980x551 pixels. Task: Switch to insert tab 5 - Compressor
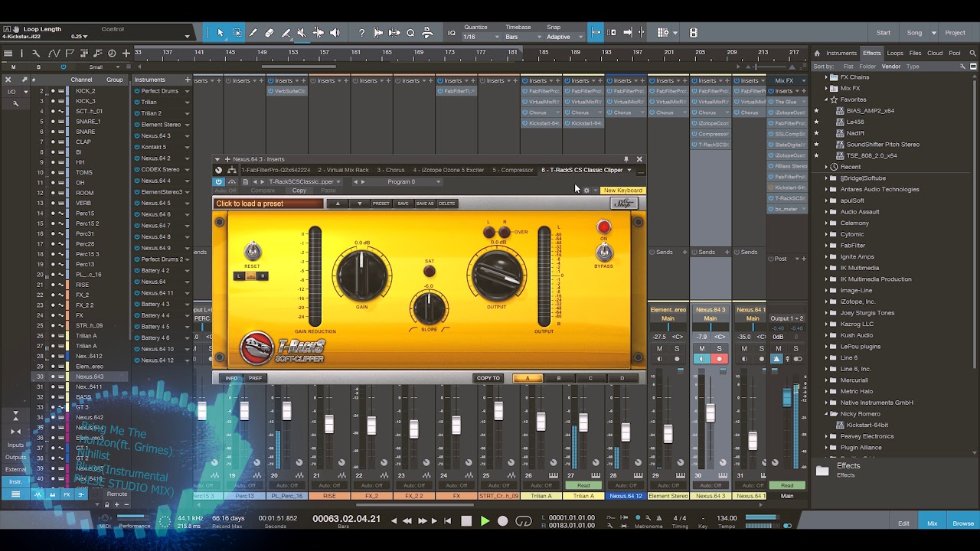click(513, 170)
